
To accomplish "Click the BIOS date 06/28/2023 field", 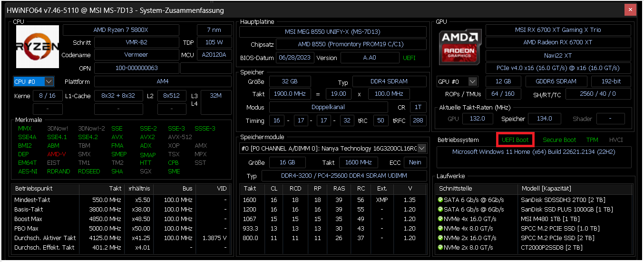I will click(x=294, y=58).
